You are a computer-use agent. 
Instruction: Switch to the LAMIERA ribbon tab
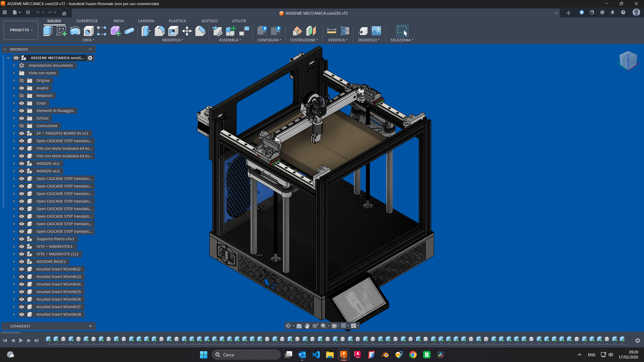146,21
